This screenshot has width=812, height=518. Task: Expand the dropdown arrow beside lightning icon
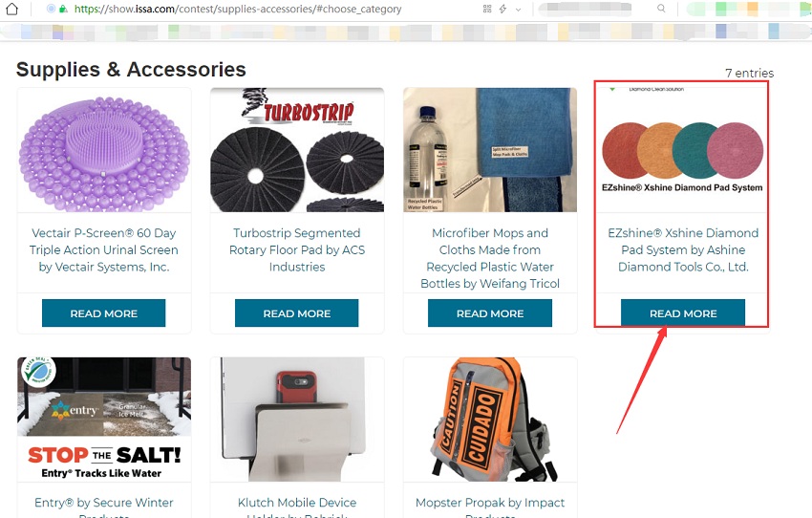[518, 10]
